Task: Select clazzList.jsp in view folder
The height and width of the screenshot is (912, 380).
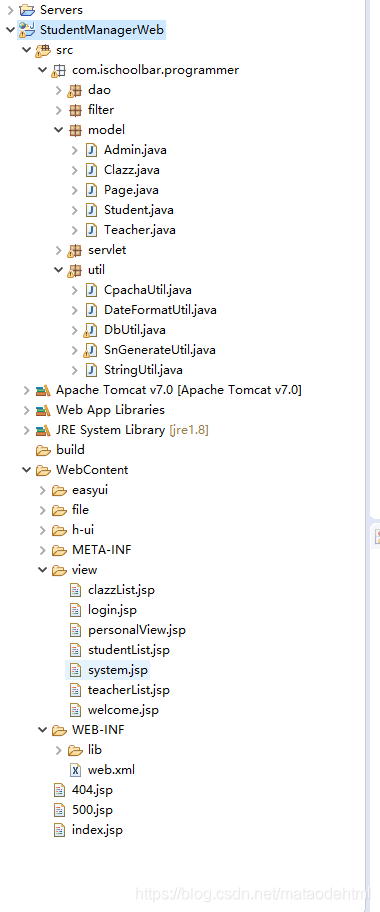Action: [122, 590]
